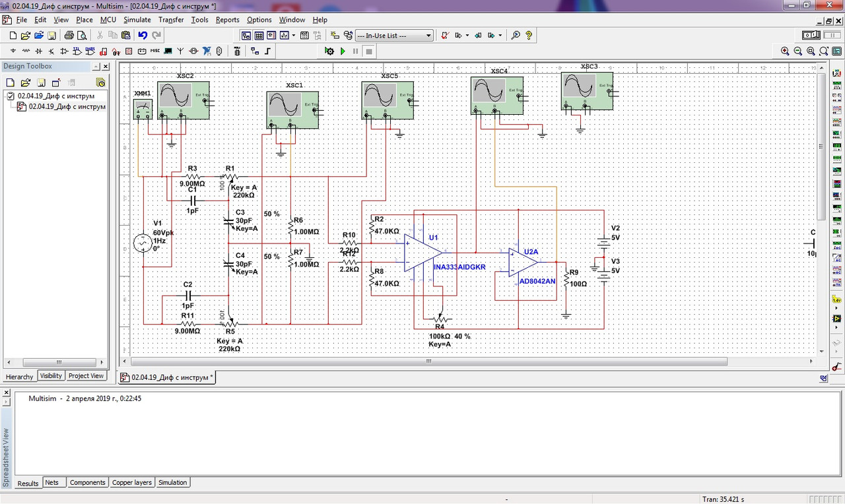Click the horizontal schematic scrollbar thumb
The width and height of the screenshot is (845, 504).
(428, 362)
